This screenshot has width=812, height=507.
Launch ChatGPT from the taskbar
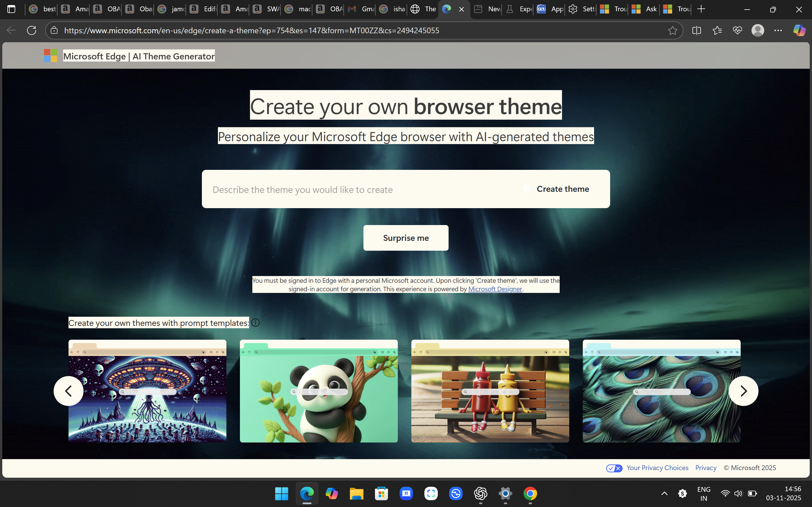coord(481,493)
